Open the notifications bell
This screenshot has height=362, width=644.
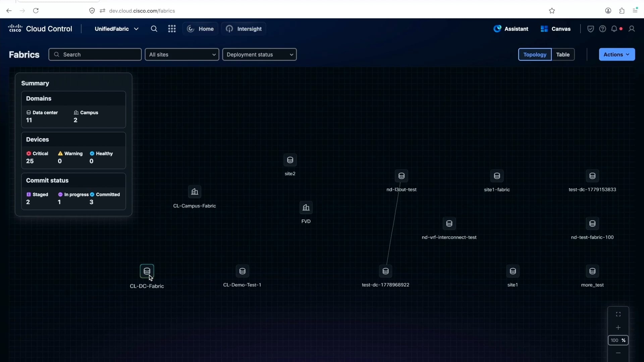[x=614, y=29]
